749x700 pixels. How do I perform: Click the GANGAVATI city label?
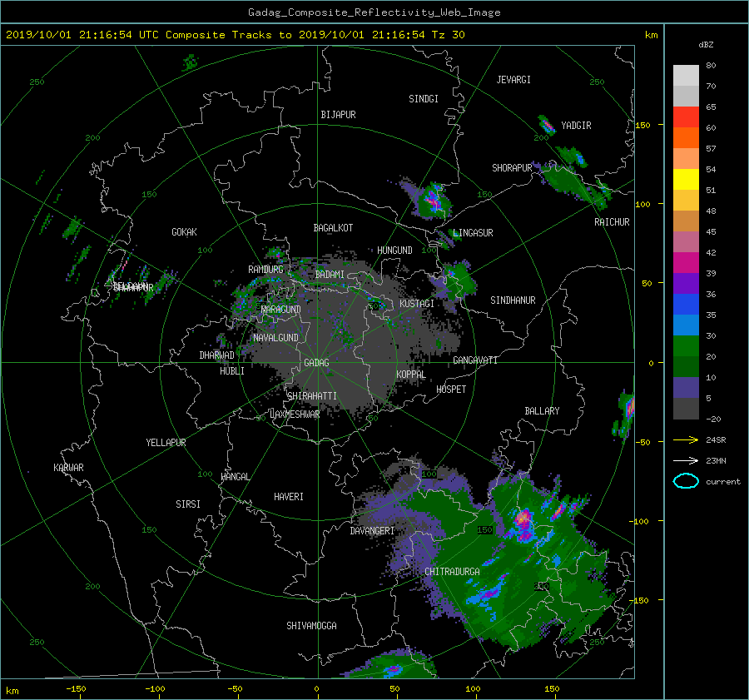pyautogui.click(x=475, y=360)
